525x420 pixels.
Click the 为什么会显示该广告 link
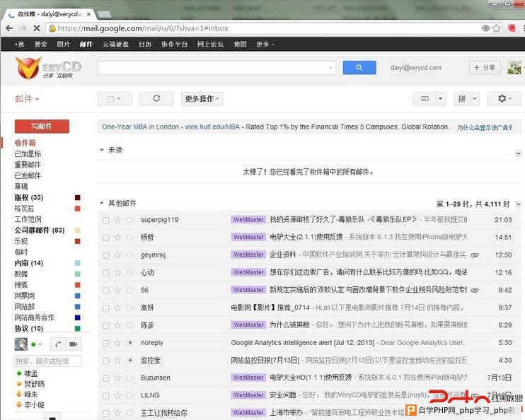[x=485, y=127]
